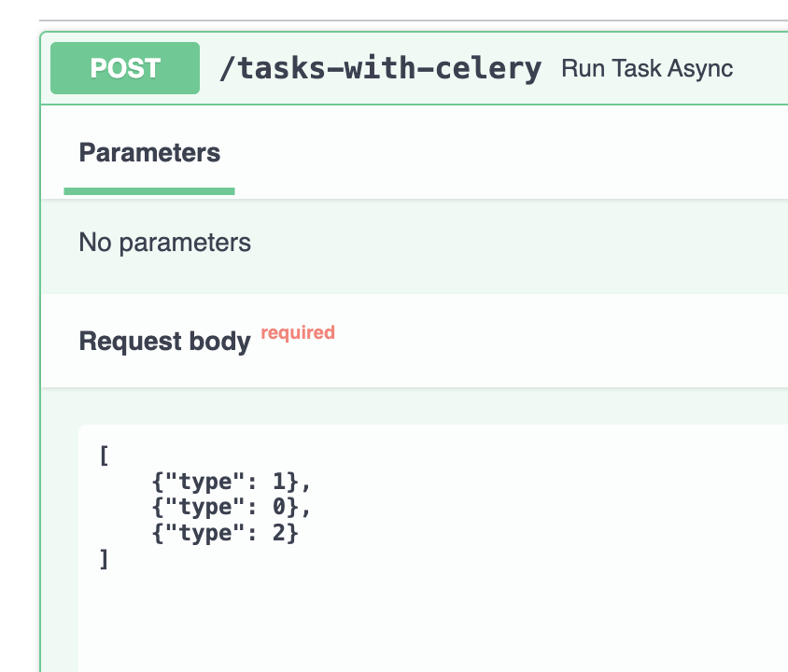The image size is (788, 672).
Task: Click blank area of operation header bar
Action: click(761, 68)
